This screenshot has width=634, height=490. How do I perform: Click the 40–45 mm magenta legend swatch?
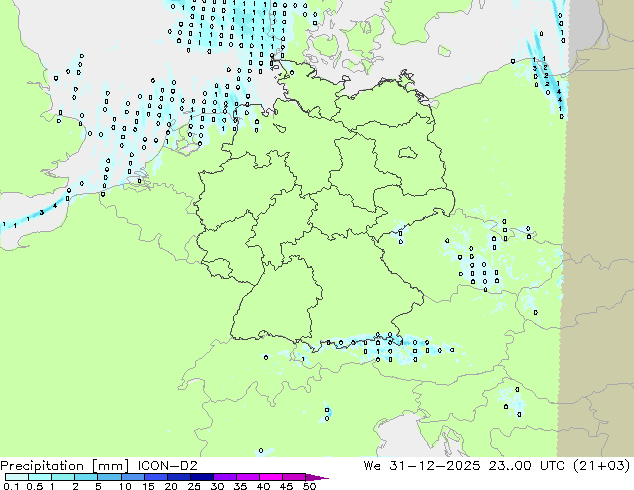pyautogui.click(x=271, y=477)
